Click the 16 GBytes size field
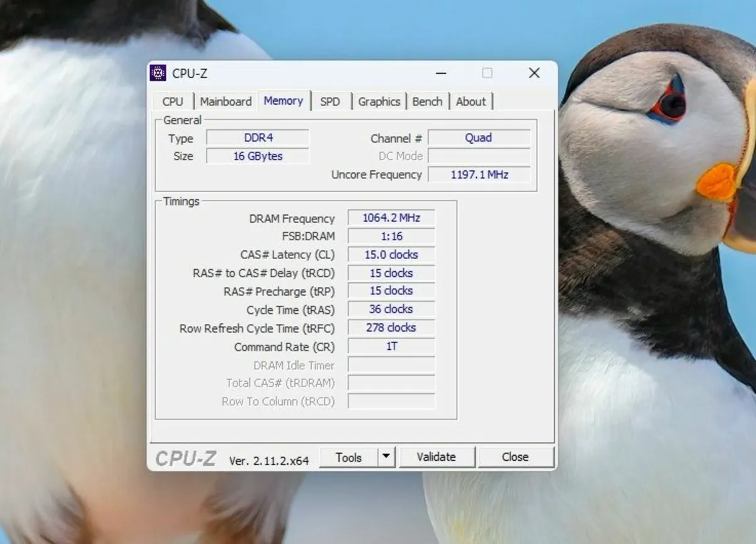 pos(258,156)
